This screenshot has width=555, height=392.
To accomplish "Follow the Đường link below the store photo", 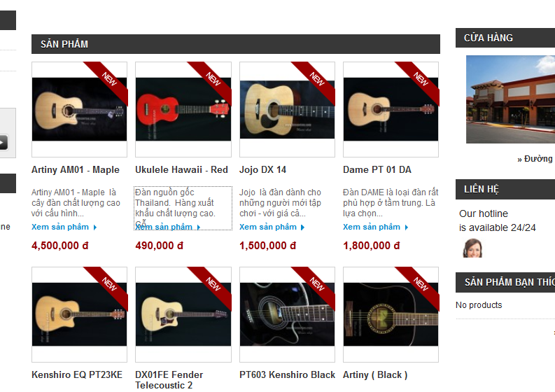I will (x=536, y=159).
